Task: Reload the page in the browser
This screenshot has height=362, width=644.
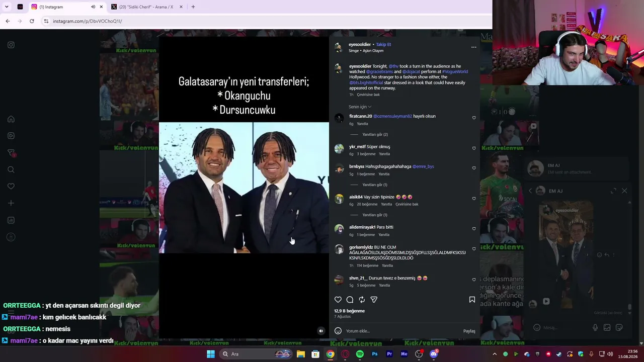Action: (x=32, y=21)
